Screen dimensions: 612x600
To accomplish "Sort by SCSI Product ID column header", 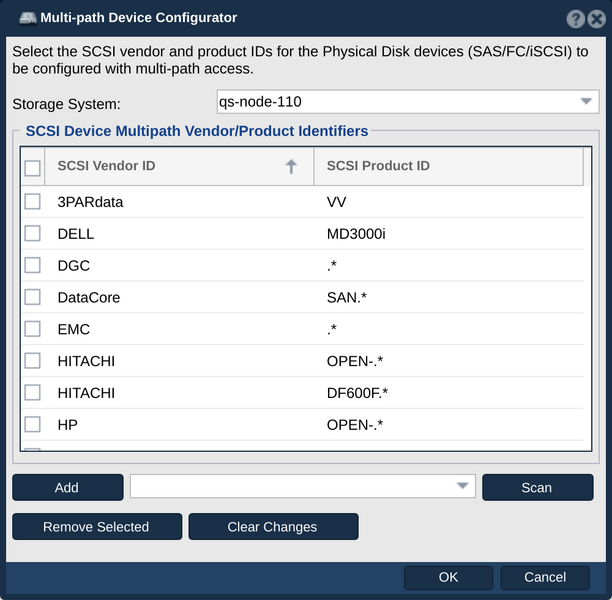I will tap(449, 166).
